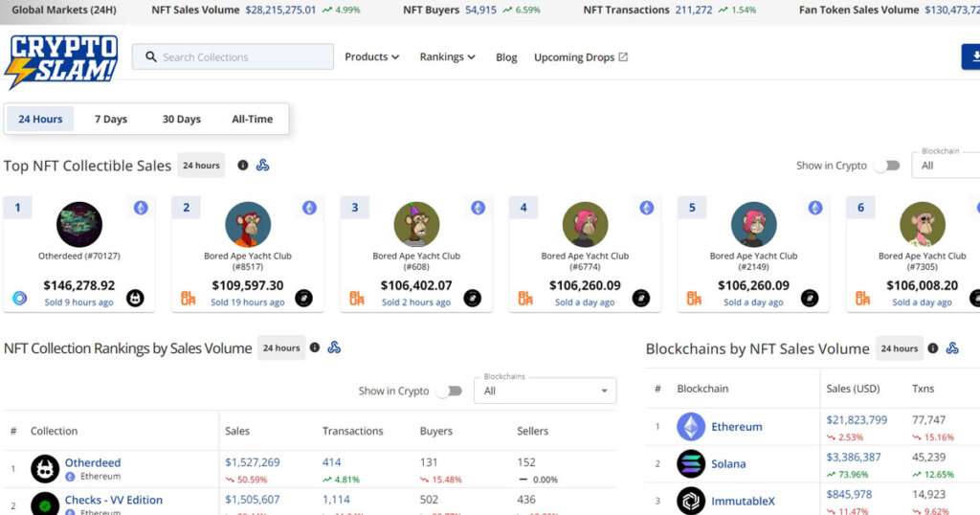
Task: Click Otherdeed #70127 thumbnail image
Action: (79, 224)
